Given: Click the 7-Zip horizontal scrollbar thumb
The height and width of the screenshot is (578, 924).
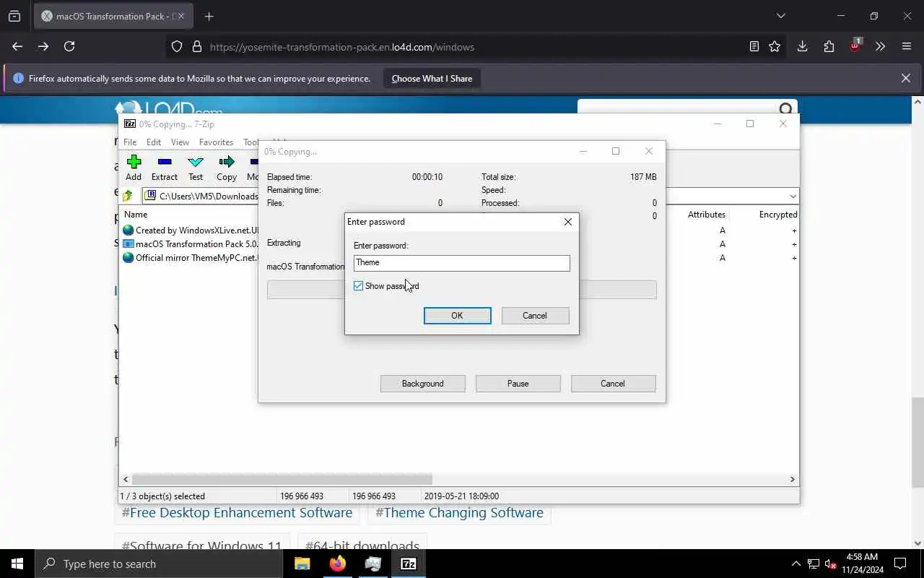Looking at the screenshot, I should click(282, 479).
